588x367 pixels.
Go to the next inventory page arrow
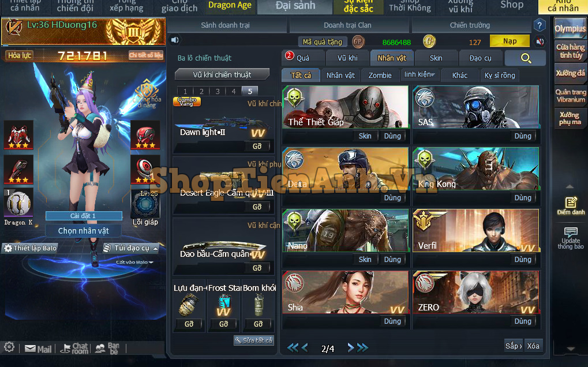point(349,347)
